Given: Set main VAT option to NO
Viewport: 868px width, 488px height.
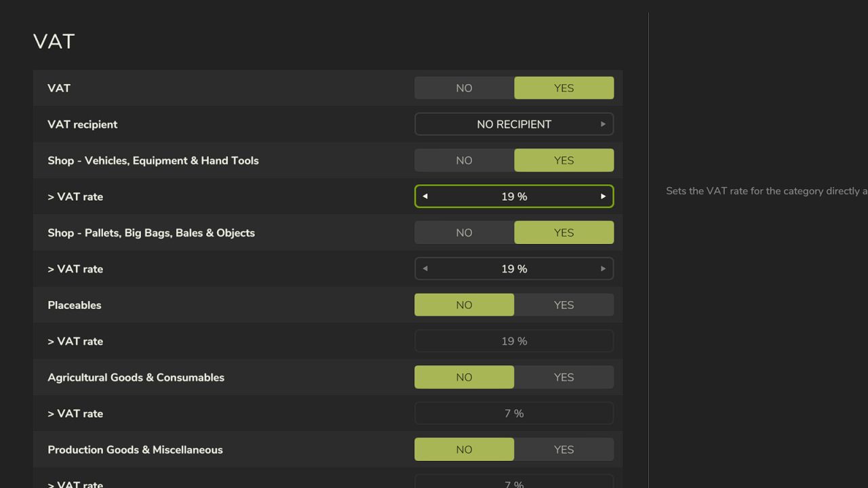Looking at the screenshot, I should point(465,88).
